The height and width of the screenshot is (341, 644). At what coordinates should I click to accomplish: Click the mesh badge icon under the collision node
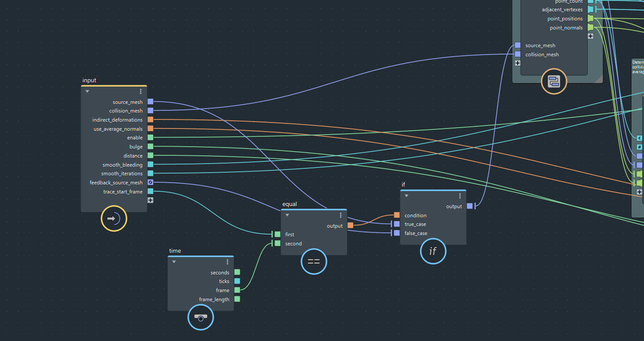pyautogui.click(x=554, y=81)
